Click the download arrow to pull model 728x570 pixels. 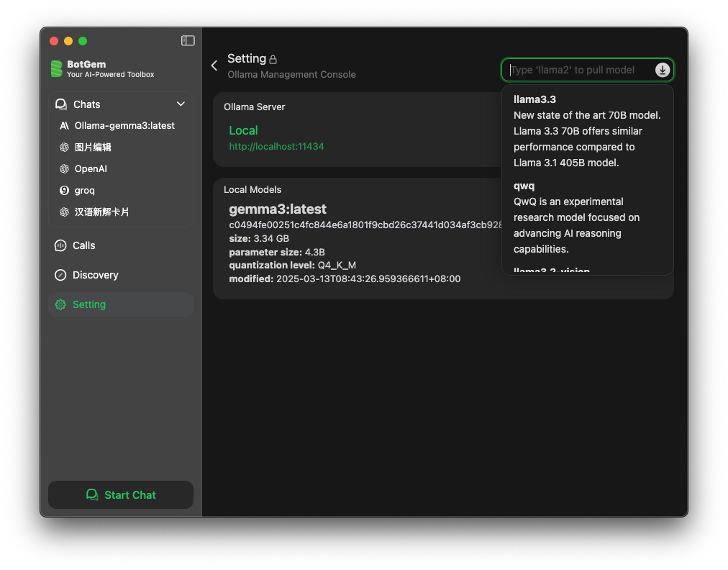click(663, 70)
